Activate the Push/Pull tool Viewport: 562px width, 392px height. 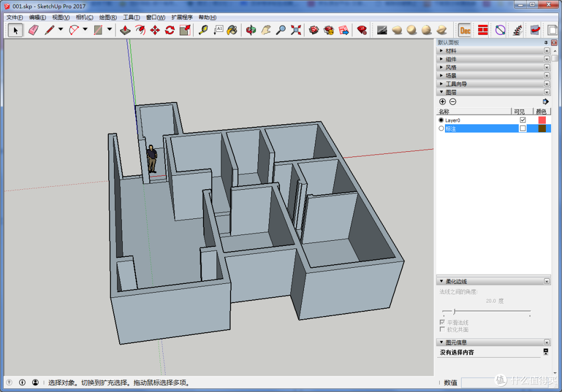pos(125,30)
